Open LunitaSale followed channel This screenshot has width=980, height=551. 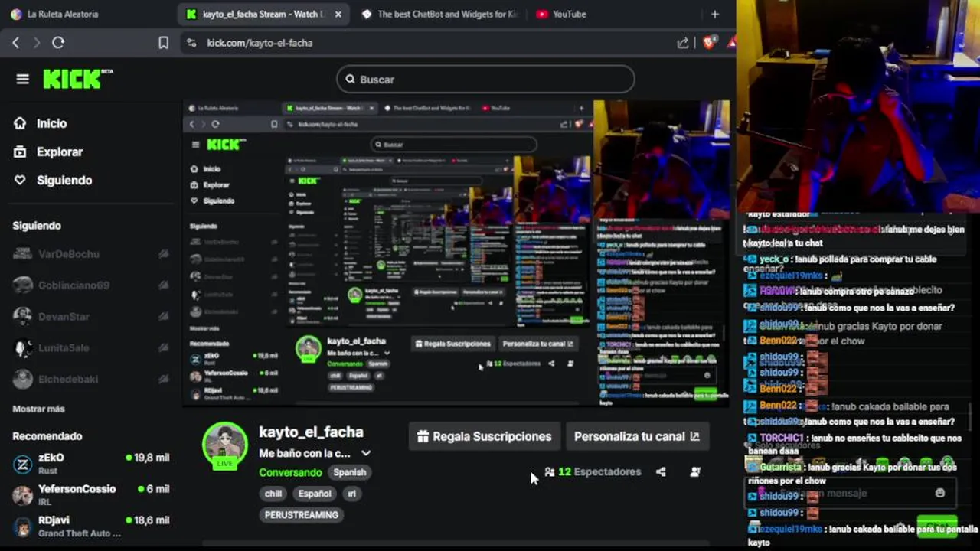[x=64, y=347]
